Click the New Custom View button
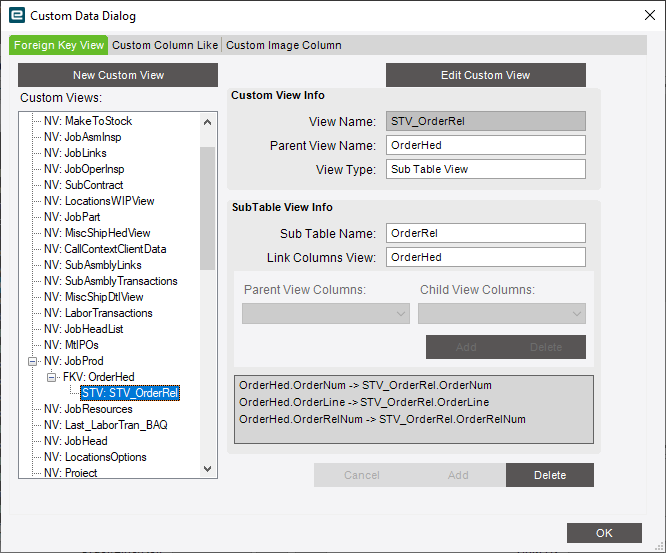 (x=118, y=75)
